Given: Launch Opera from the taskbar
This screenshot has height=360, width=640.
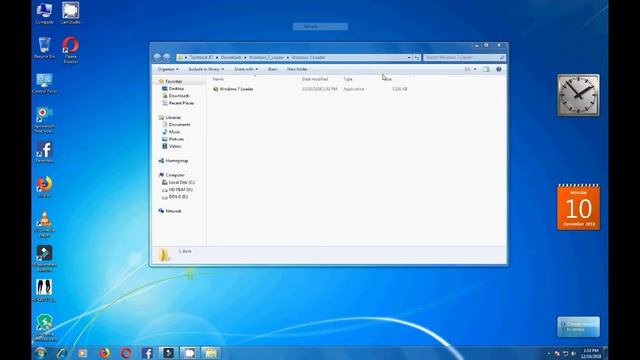Looking at the screenshot, I should 125,353.
